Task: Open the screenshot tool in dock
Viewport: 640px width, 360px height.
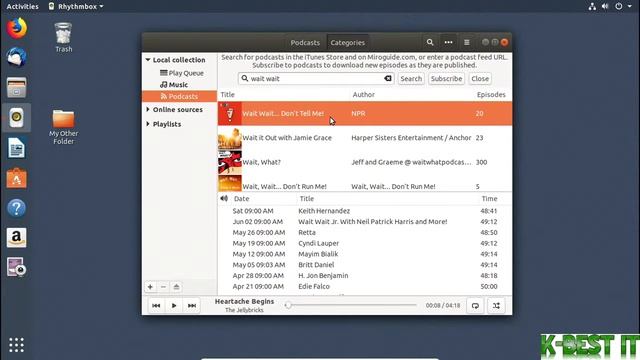Action: pyautogui.click(x=16, y=267)
